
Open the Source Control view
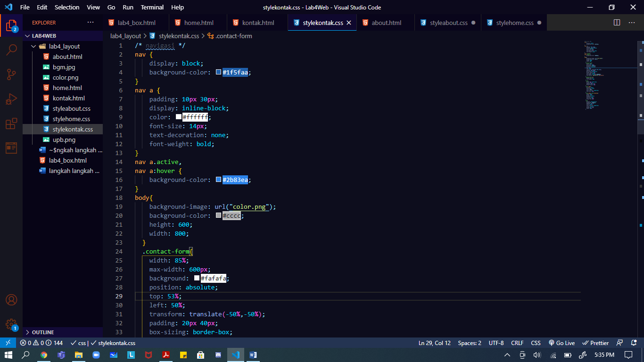click(11, 74)
